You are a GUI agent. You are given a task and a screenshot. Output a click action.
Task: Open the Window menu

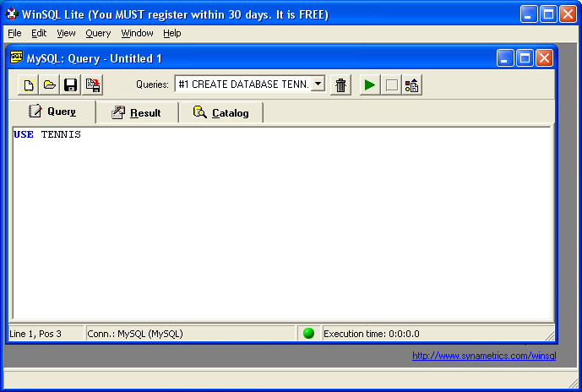(x=137, y=33)
